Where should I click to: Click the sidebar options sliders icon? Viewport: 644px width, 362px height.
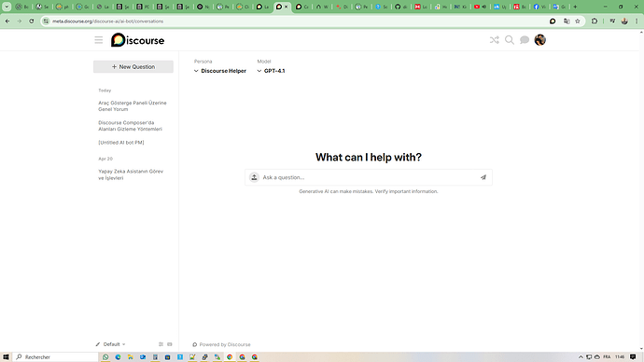[x=161, y=344]
